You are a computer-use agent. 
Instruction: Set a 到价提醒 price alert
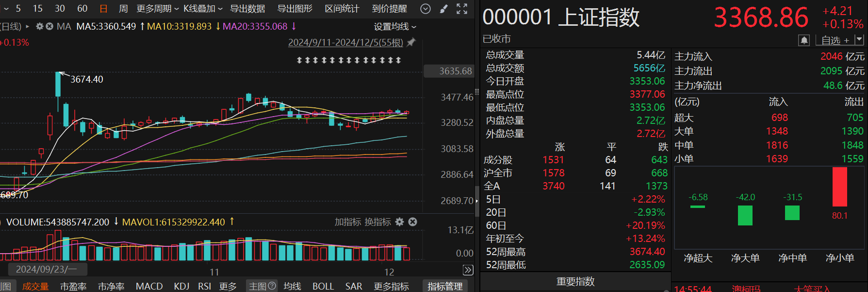coord(389,9)
